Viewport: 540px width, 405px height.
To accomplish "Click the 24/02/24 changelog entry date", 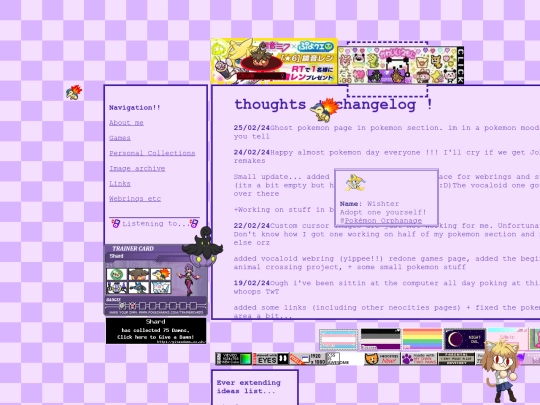I will click(252, 152).
